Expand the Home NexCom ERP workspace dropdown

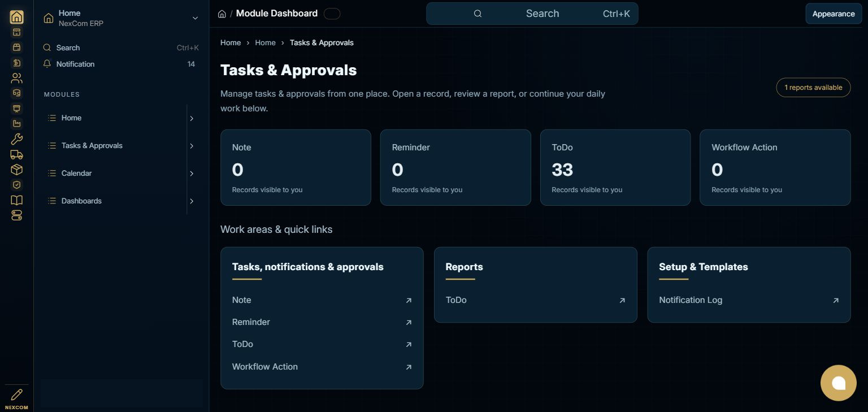pos(196,18)
